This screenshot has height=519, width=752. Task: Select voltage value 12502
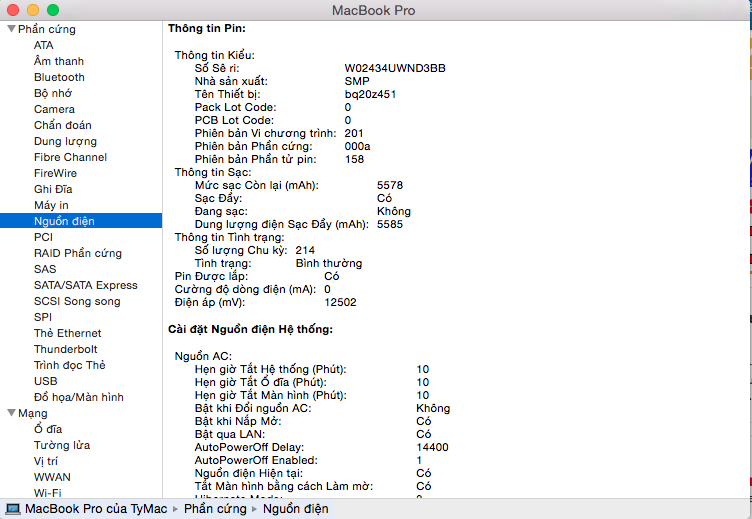click(x=341, y=302)
